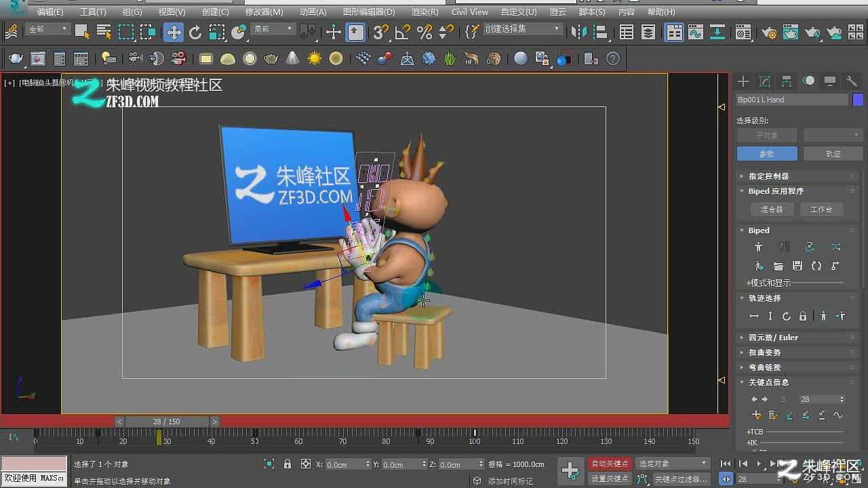Click the time slider showing 28 / 150
The height and width of the screenshot is (488, 868).
(166, 422)
